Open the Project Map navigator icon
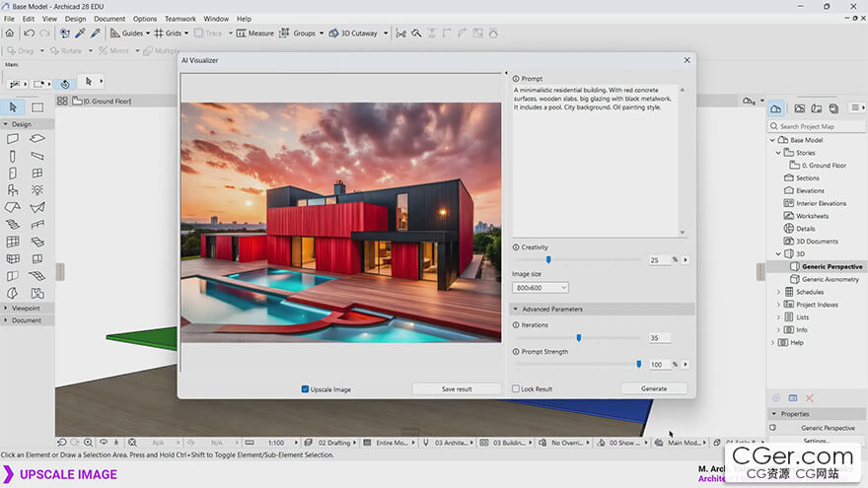 click(x=776, y=108)
